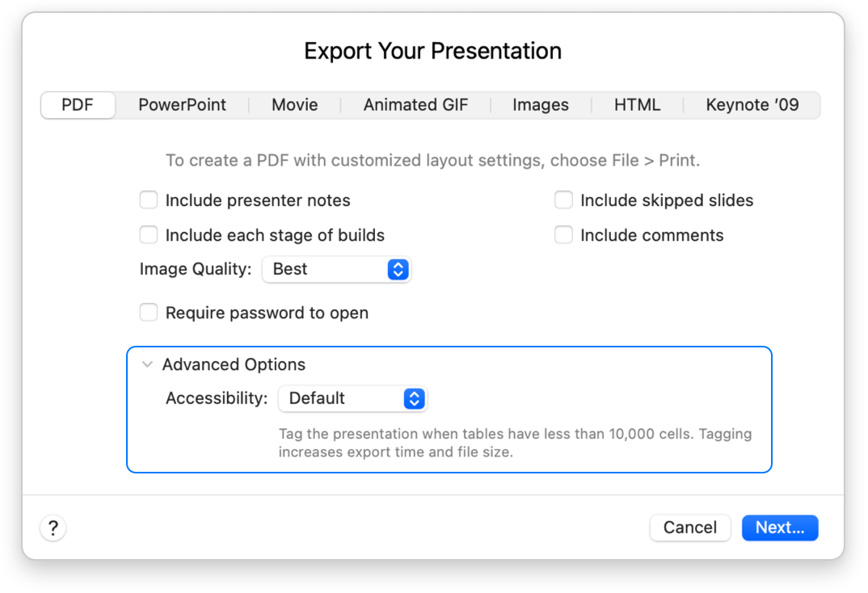Enable Require password to open
This screenshot has height=593, width=868.
tap(149, 312)
